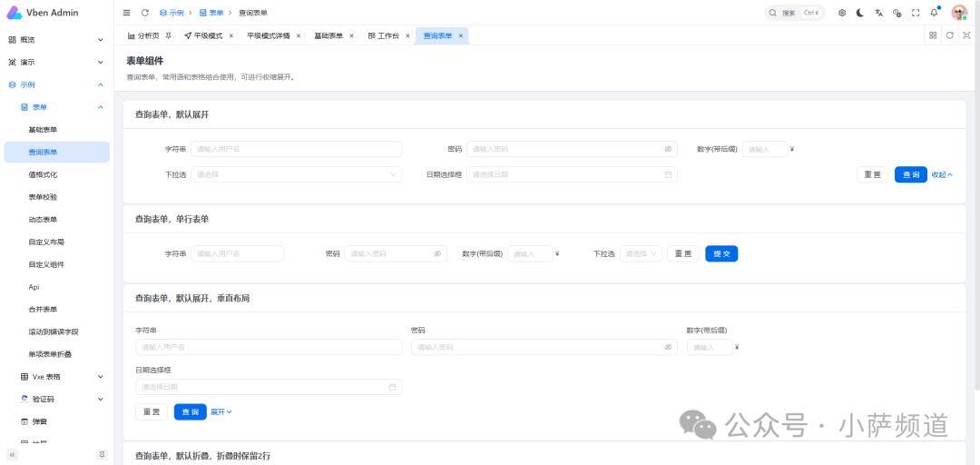Open notifications bell icon

click(x=935, y=13)
